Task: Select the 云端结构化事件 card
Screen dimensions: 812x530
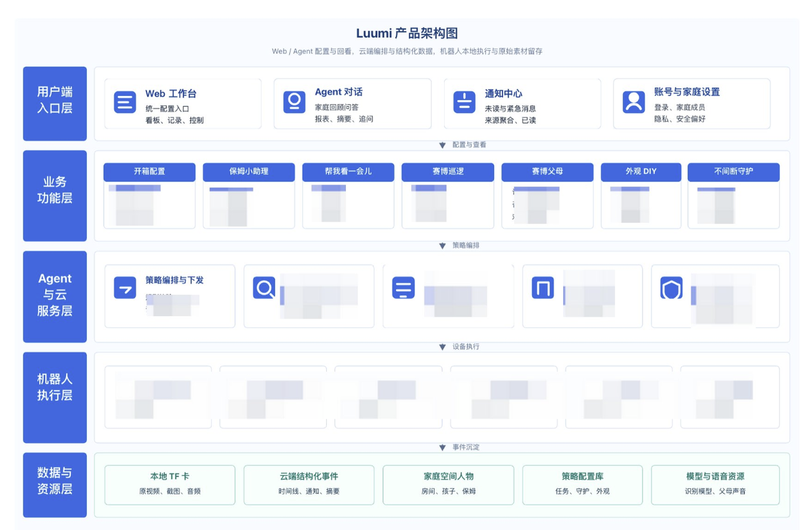Action: (x=309, y=485)
